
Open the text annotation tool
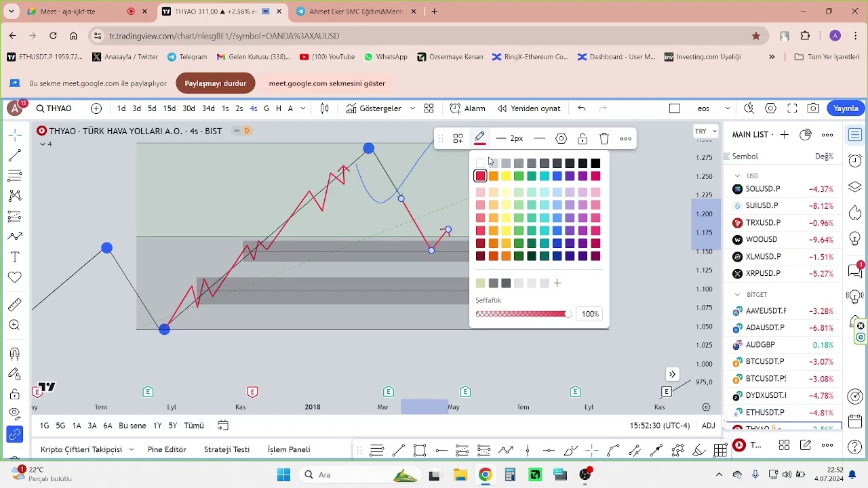(15, 257)
